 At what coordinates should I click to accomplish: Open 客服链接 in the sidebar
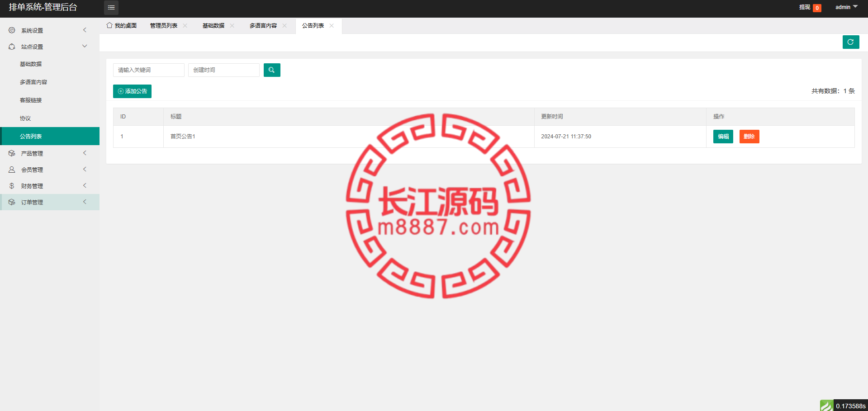(50, 100)
